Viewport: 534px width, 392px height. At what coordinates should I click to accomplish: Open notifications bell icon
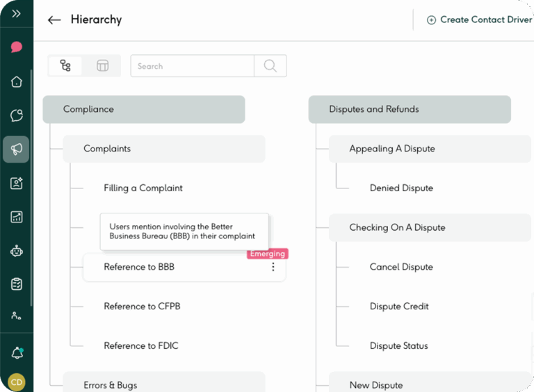coord(16,353)
